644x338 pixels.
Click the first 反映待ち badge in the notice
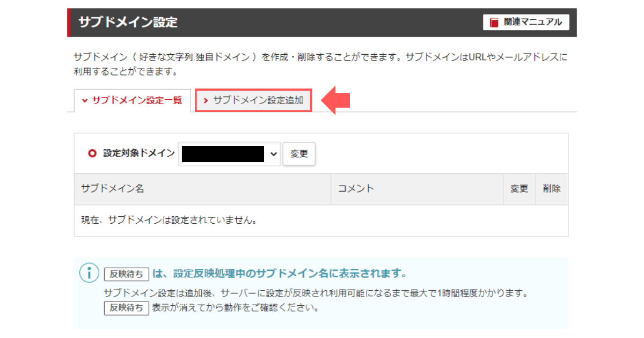point(127,274)
